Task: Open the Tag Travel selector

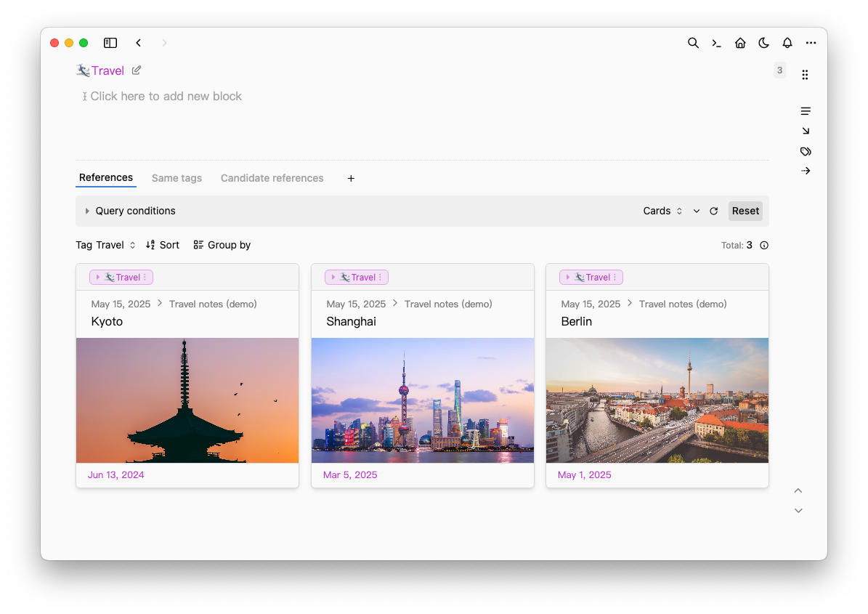Action: click(106, 245)
